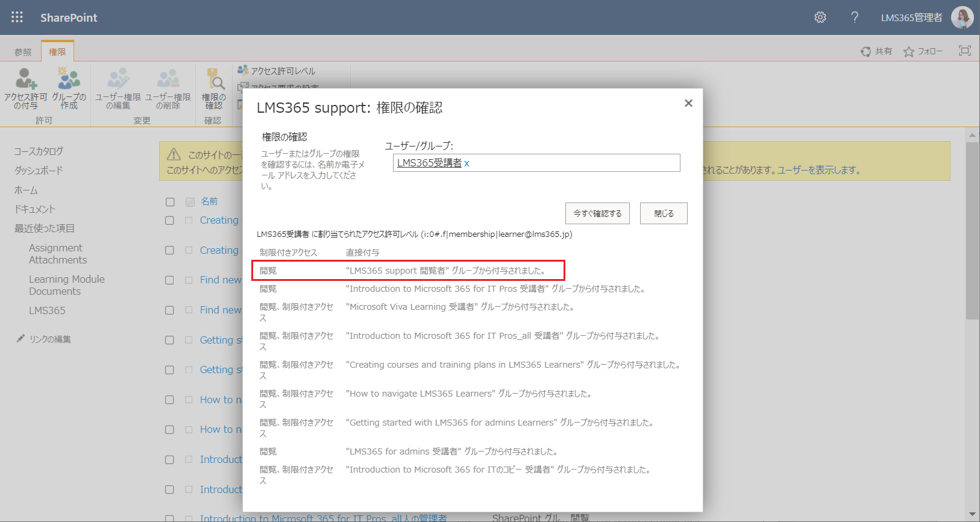The image size is (980, 522).
Task: Open Learning Module Documents in the navigation
Action: click(x=67, y=285)
